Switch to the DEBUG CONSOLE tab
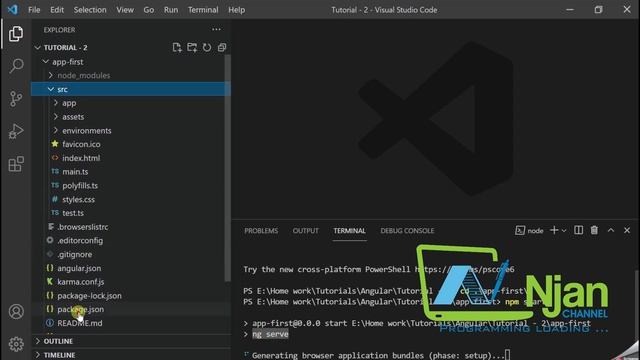This screenshot has height=360, width=640. pyautogui.click(x=407, y=231)
